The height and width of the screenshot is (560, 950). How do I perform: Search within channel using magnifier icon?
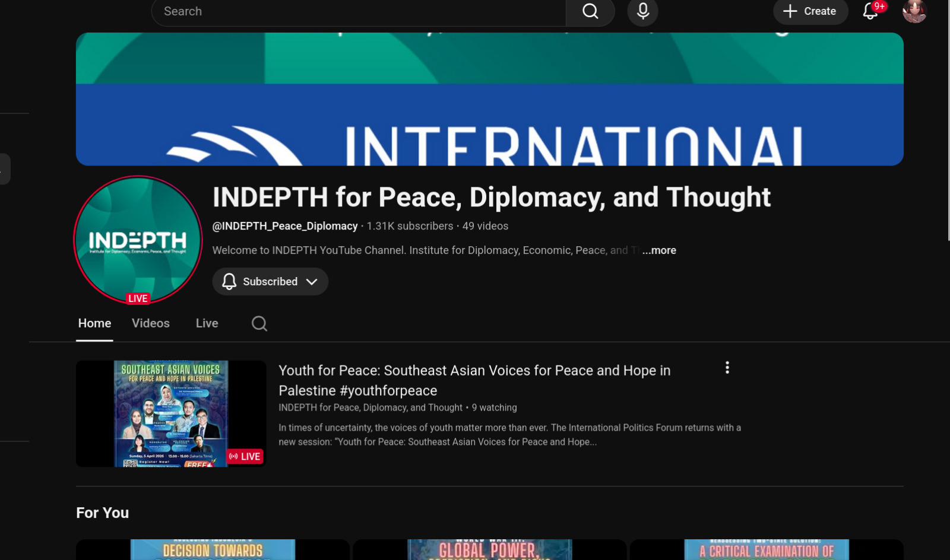point(259,323)
